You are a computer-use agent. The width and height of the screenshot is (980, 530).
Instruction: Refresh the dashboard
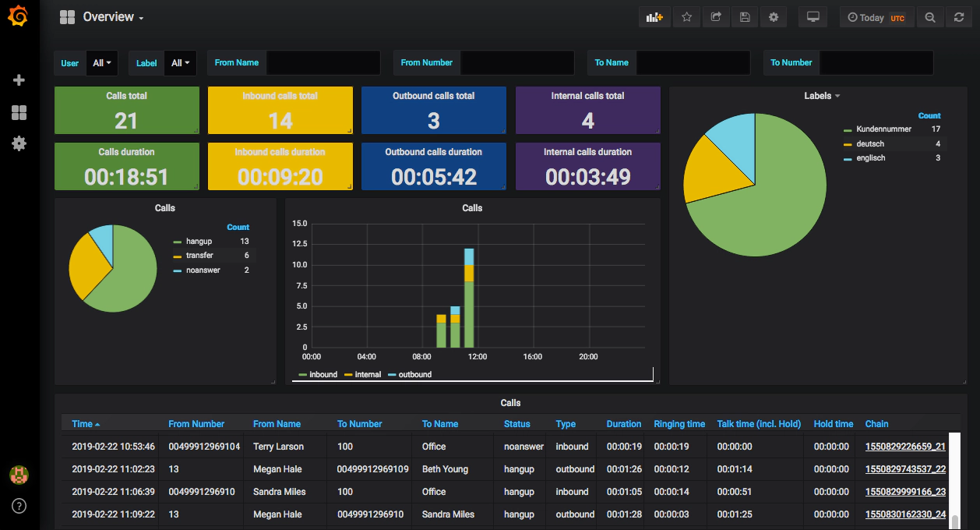coord(959,17)
